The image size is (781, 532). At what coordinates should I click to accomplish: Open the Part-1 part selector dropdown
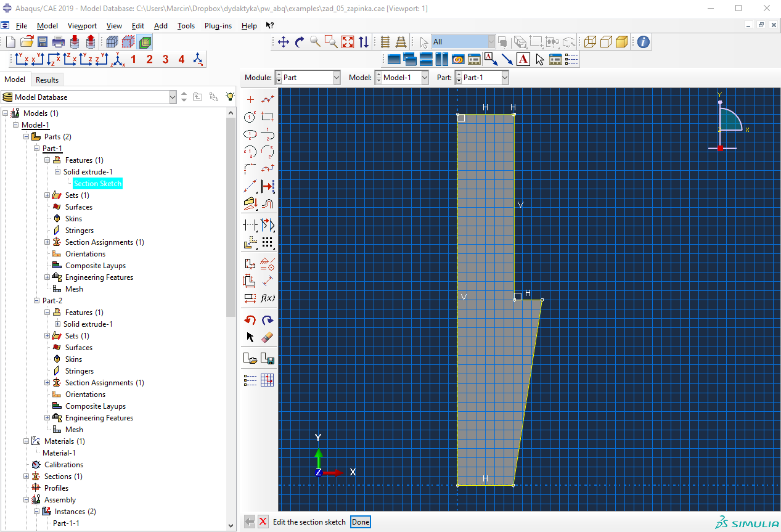(x=504, y=78)
